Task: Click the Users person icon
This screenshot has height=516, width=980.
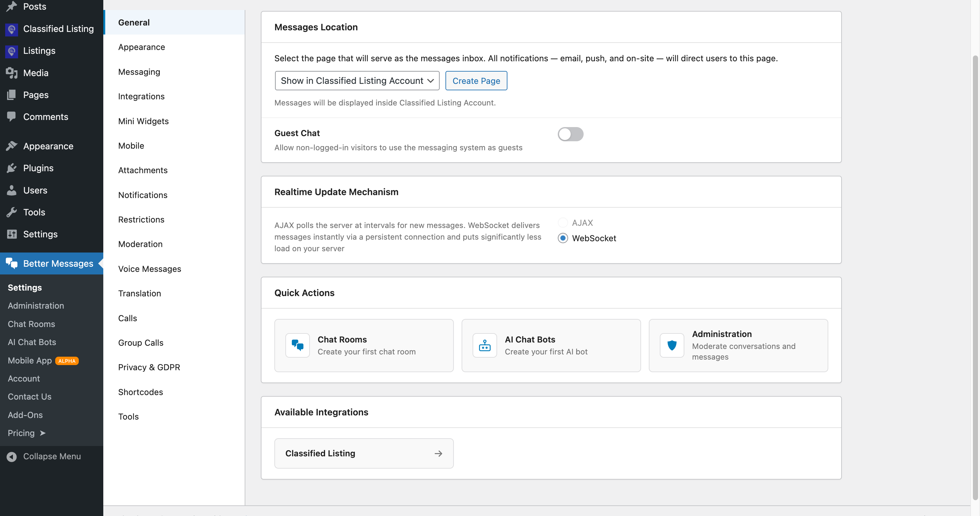Action: 12,190
